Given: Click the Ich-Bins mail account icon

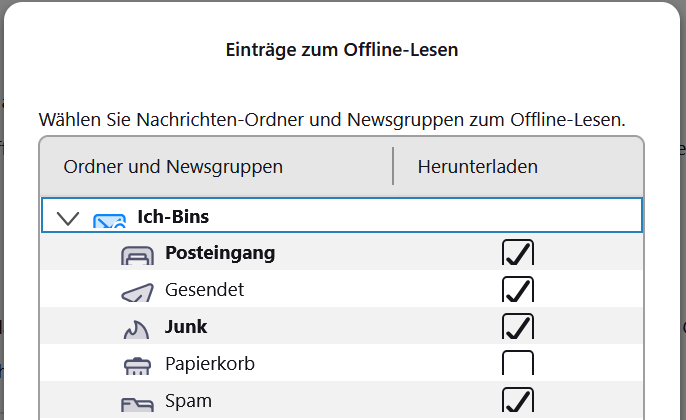Looking at the screenshot, I should tap(109, 219).
